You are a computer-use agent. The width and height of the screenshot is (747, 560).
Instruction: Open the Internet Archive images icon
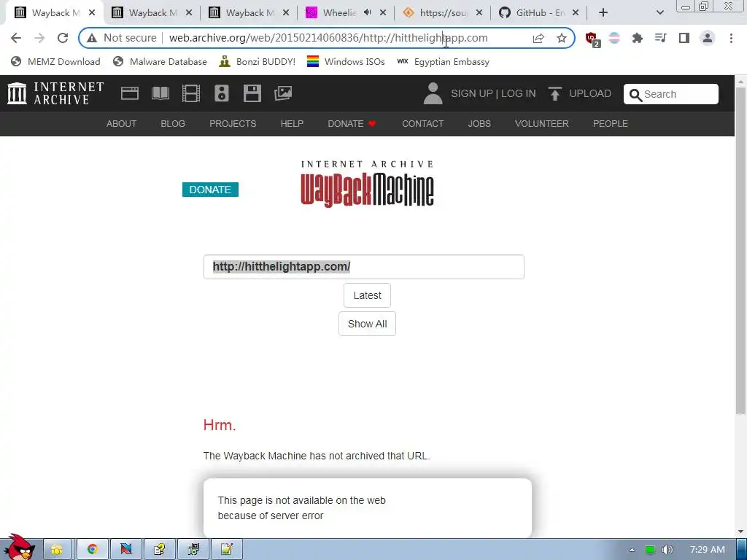[x=283, y=93]
